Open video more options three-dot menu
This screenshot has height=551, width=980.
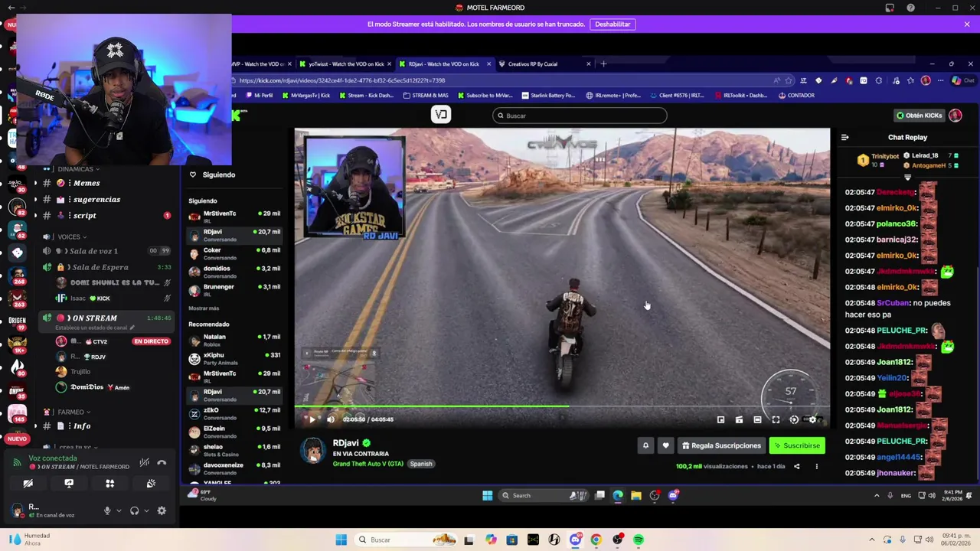[816, 466]
